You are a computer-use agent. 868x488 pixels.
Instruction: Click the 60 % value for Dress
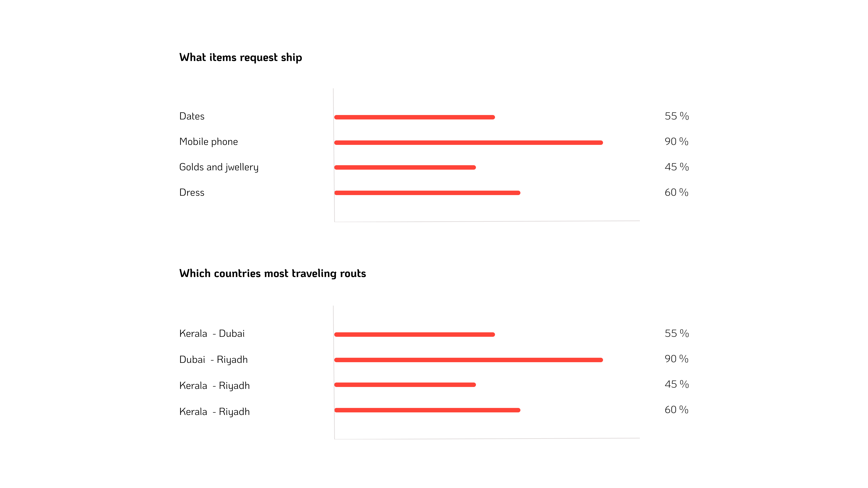pyautogui.click(x=676, y=193)
